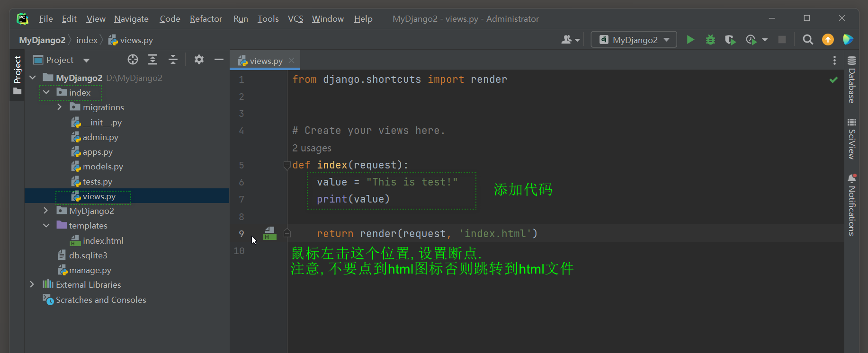Collapse the def index fold marker
The width and height of the screenshot is (868, 353).
pyautogui.click(x=287, y=165)
